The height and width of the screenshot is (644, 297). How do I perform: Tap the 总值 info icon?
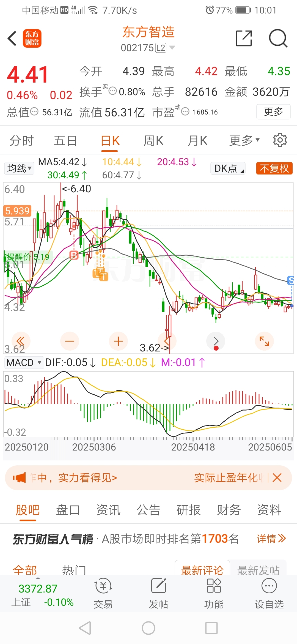[34, 112]
